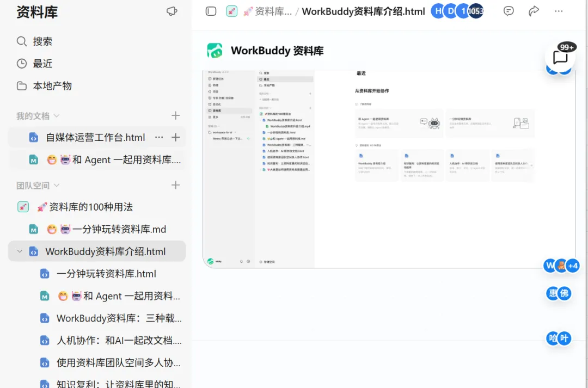
Task: Open the embedded product screenshot image
Action: pyautogui.click(x=389, y=169)
